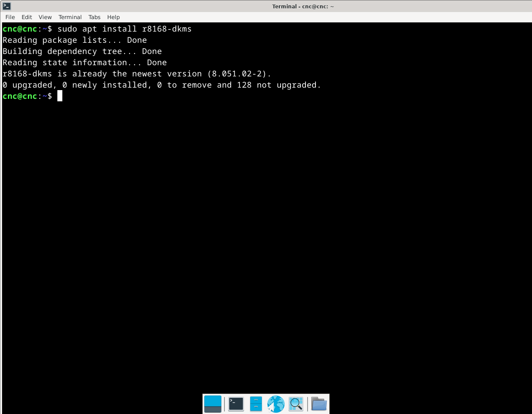The height and width of the screenshot is (414, 532).
Task: Open the View menu
Action: [x=45, y=17]
